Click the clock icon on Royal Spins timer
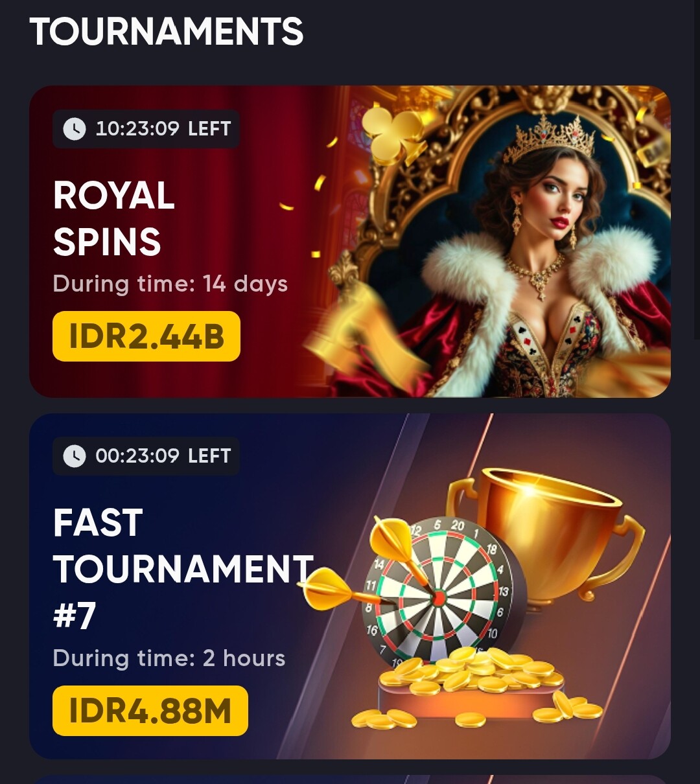The image size is (700, 784). tap(74, 129)
